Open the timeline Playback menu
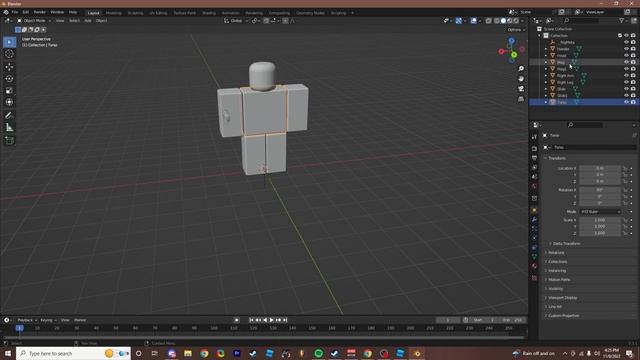The height and width of the screenshot is (360, 640). [x=27, y=320]
